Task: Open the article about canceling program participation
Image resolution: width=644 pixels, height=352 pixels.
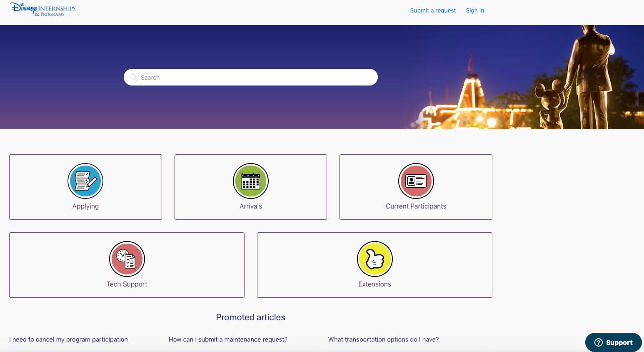Action: point(68,339)
